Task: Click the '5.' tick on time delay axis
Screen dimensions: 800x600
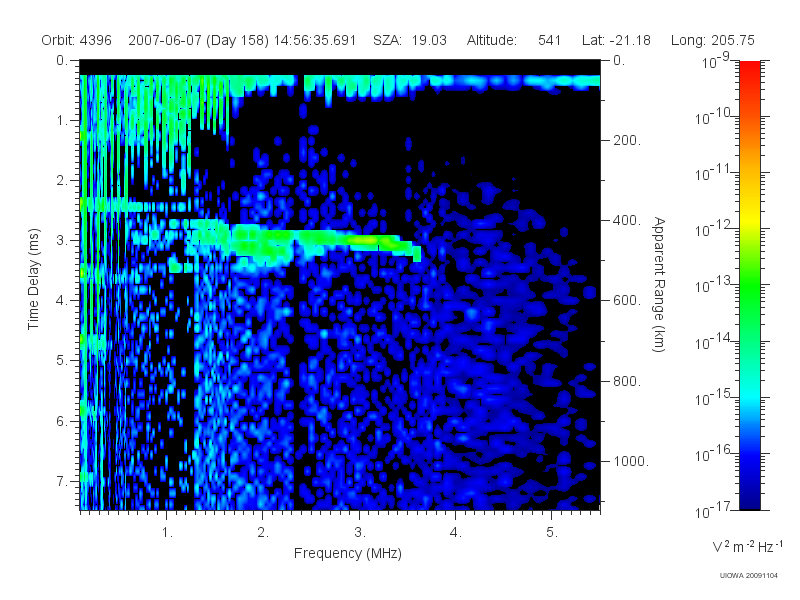Action: tap(62, 361)
